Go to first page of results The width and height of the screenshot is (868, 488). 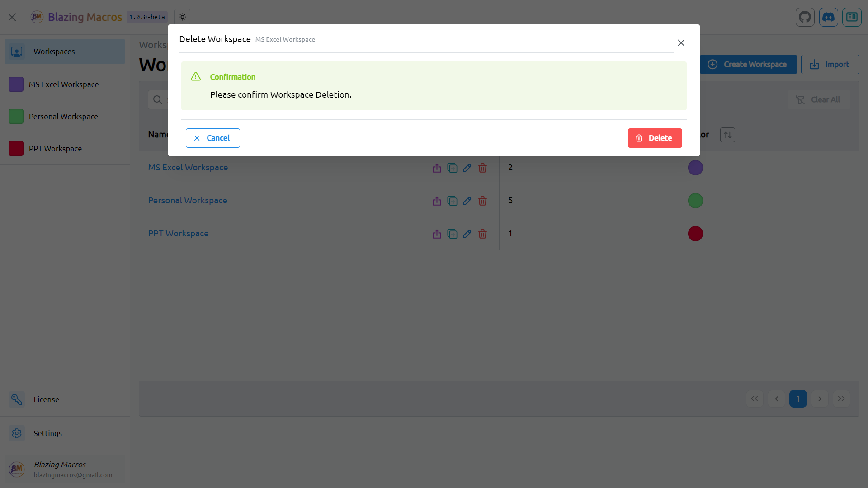click(x=755, y=399)
